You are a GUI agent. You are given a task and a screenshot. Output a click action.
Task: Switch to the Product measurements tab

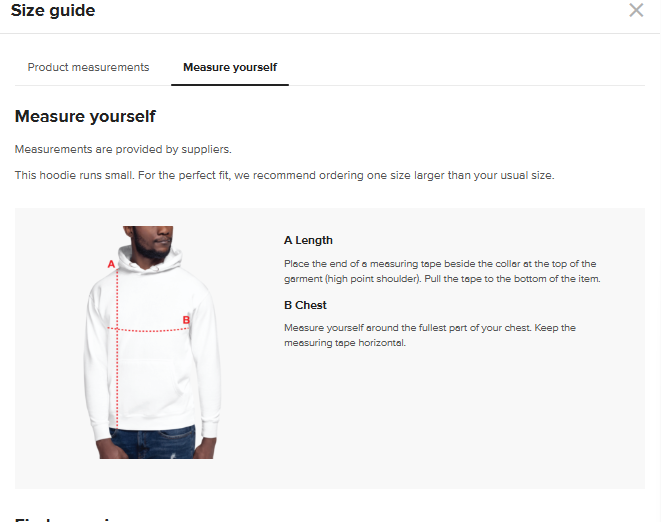[x=88, y=67]
